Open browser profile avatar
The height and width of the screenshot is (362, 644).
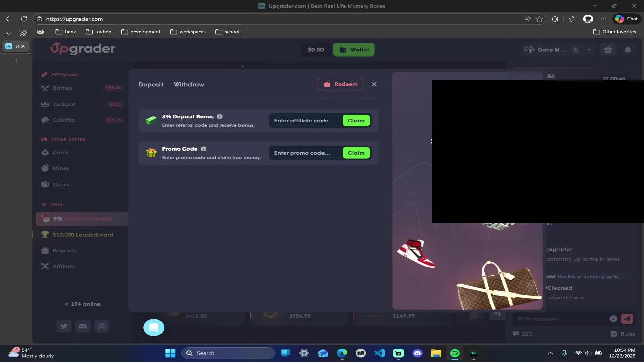click(x=588, y=19)
